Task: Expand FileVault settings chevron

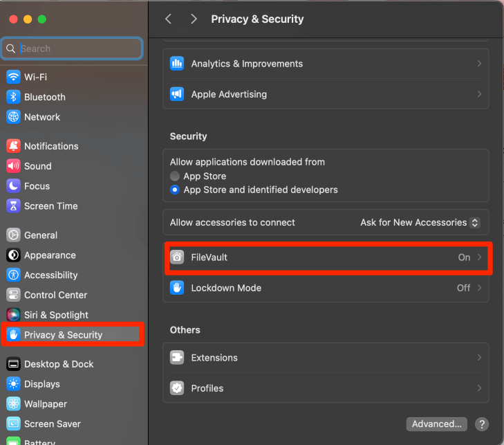Action: tap(479, 257)
